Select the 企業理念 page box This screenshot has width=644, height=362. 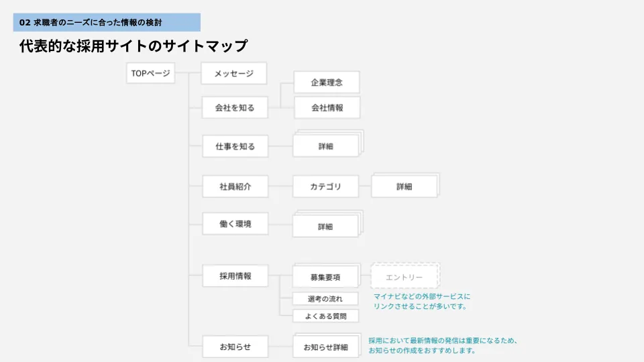click(327, 82)
